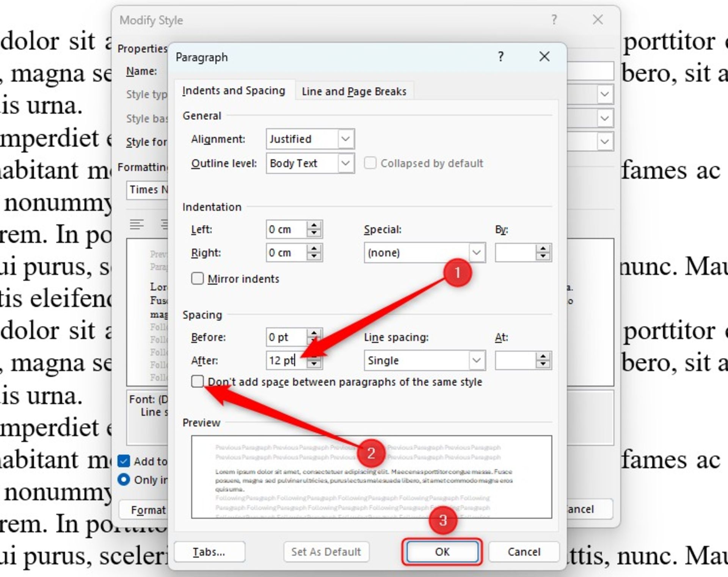
Task: Click the Paragraph dialog help question mark
Action: 501,57
